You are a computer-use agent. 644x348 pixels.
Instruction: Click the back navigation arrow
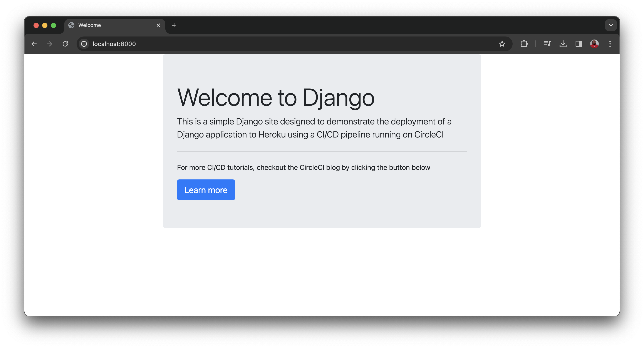(x=34, y=44)
